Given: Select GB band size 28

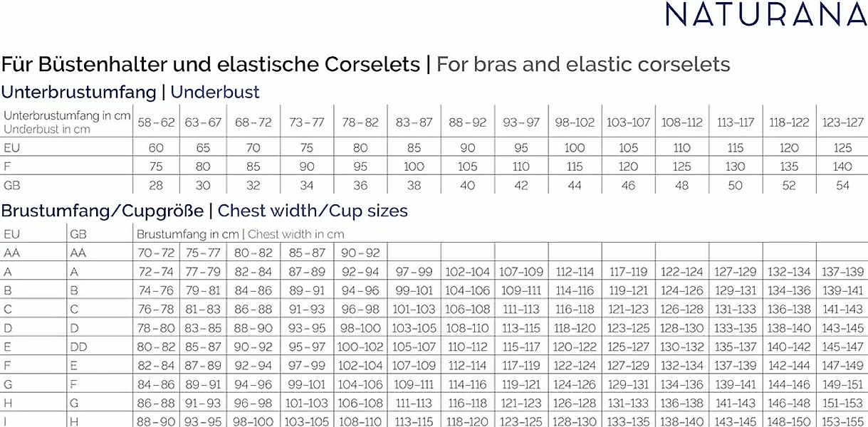Looking at the screenshot, I should tap(156, 185).
